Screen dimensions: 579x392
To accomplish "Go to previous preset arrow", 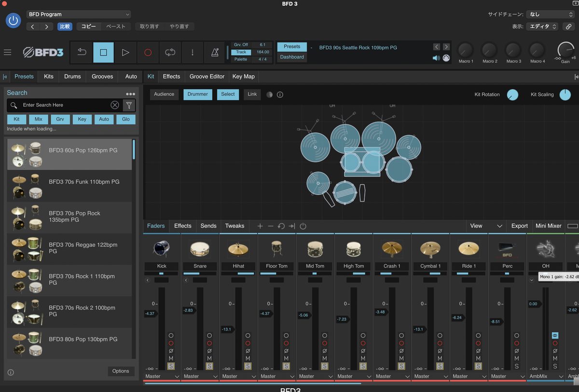I will (x=437, y=47).
